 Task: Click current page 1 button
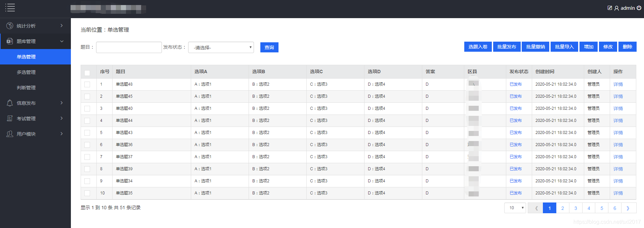click(x=550, y=208)
